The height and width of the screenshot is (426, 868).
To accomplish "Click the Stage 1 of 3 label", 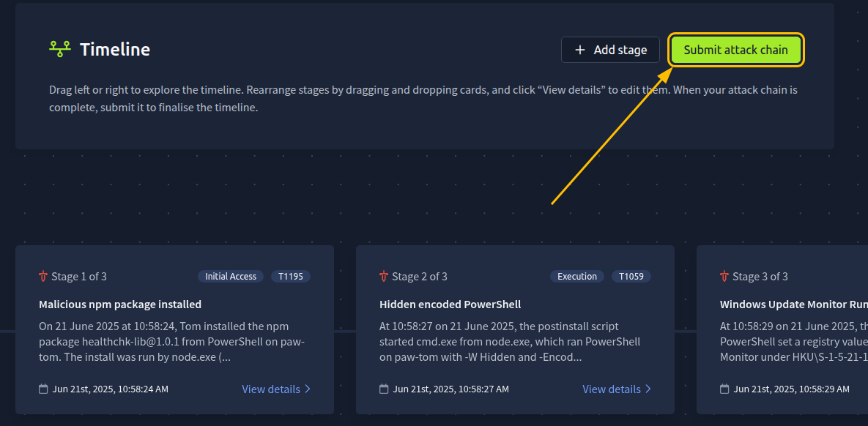I will 79,276.
